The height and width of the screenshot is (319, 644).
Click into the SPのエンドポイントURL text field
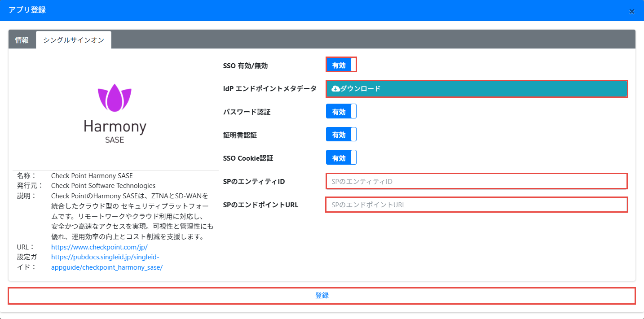pos(476,205)
